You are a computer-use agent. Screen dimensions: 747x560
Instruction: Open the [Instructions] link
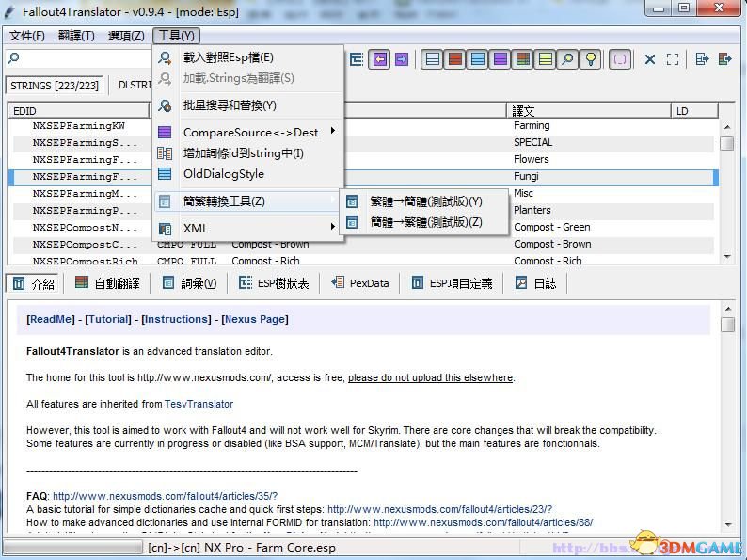pyautogui.click(x=176, y=319)
